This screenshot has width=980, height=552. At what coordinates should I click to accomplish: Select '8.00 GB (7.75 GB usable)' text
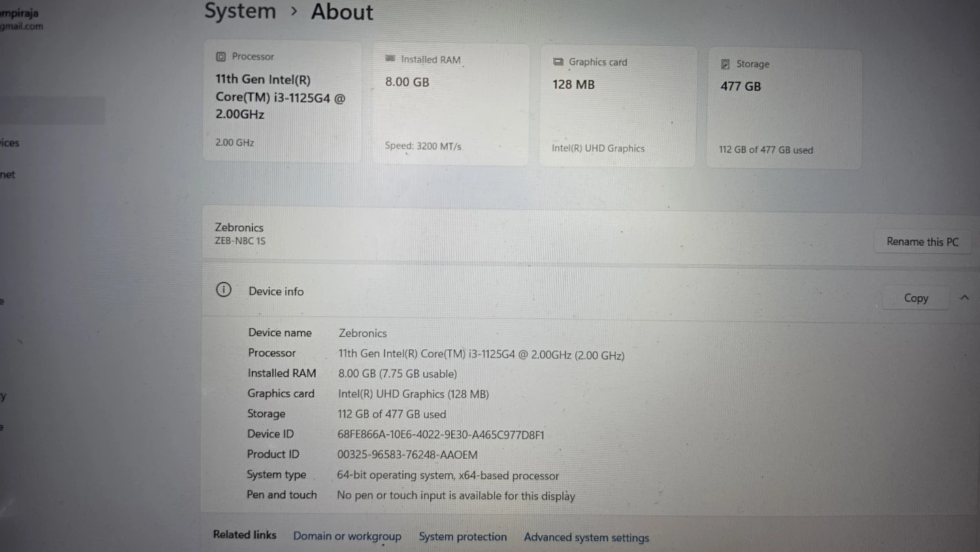tap(397, 374)
